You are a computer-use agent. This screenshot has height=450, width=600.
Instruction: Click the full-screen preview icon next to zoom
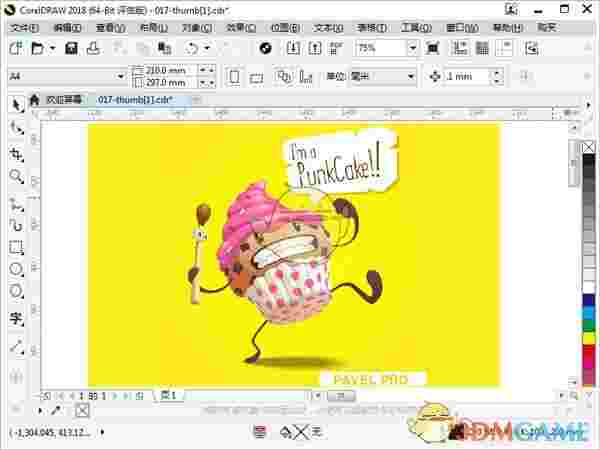click(433, 48)
